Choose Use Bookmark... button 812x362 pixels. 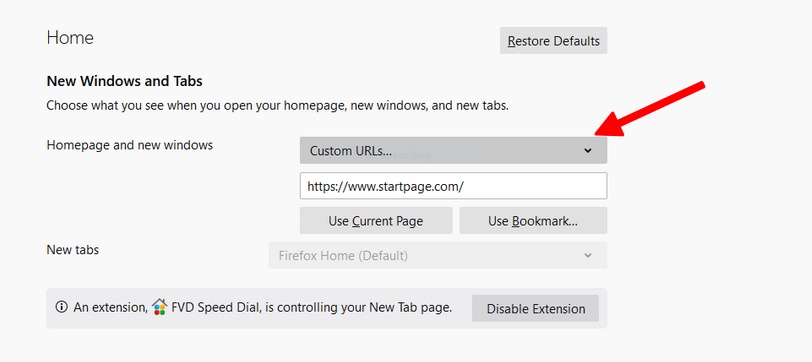coord(533,221)
